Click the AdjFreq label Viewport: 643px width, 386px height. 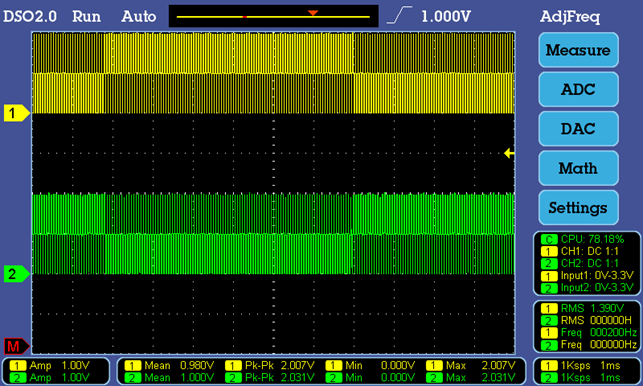pos(570,16)
